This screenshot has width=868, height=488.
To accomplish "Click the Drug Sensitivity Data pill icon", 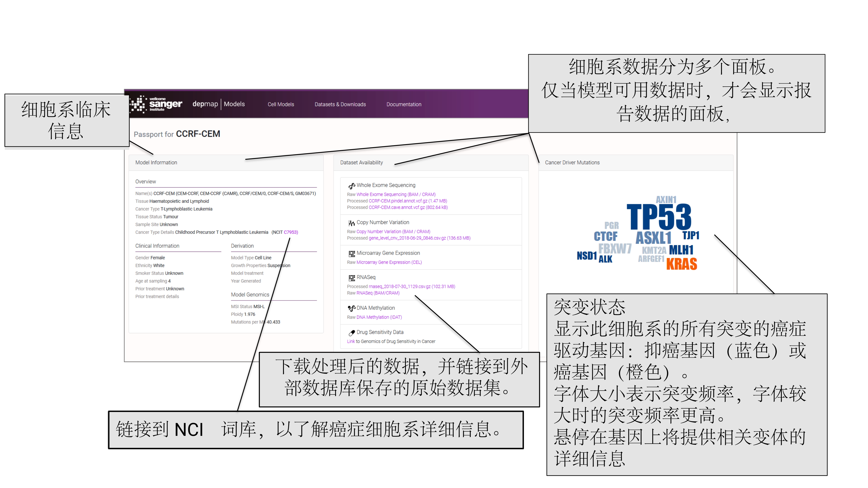I will click(351, 333).
